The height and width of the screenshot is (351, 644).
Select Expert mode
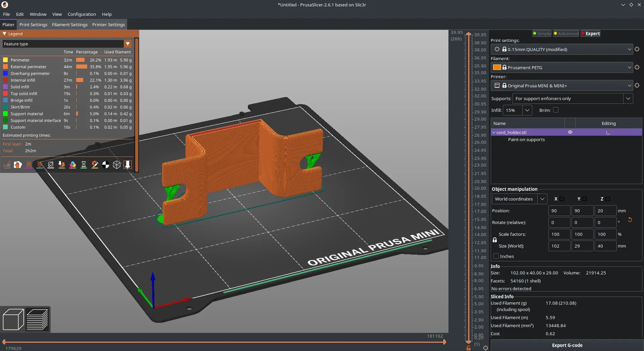(x=590, y=34)
